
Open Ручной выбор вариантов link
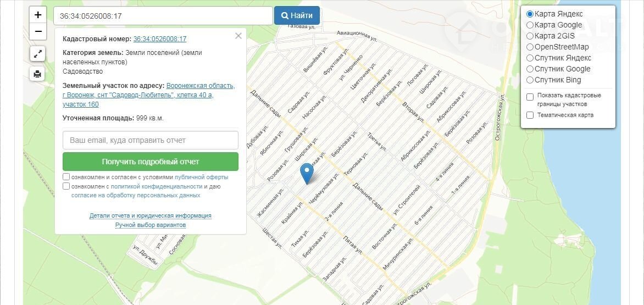[x=151, y=225]
